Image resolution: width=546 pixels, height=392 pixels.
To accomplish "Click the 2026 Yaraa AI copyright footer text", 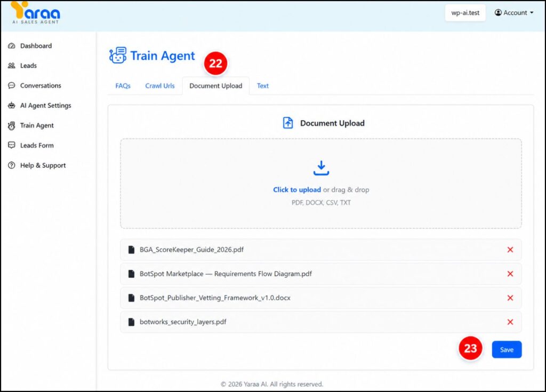I will (x=272, y=384).
